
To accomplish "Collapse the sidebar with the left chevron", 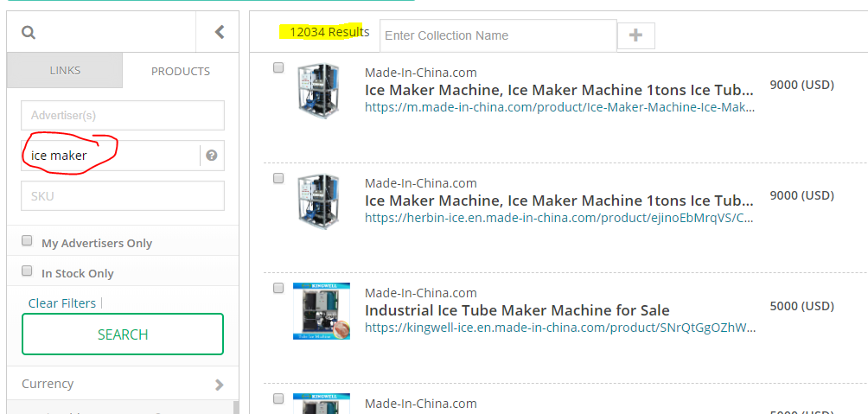I will point(220,32).
